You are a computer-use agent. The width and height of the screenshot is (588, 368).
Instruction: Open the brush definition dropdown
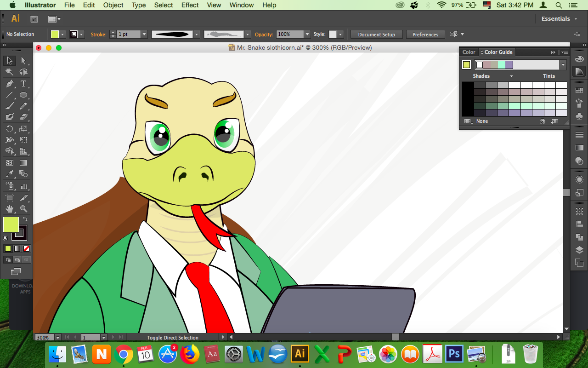point(248,34)
